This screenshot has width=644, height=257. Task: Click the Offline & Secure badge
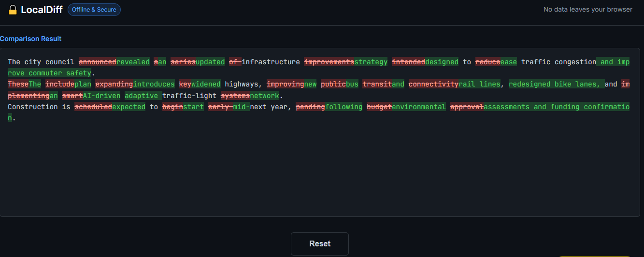pos(94,10)
